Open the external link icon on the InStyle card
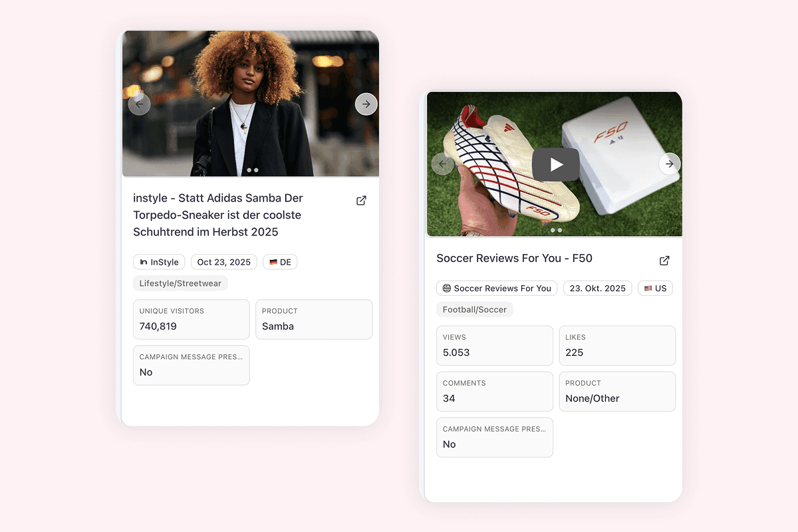The height and width of the screenshot is (532, 798). pos(361,200)
